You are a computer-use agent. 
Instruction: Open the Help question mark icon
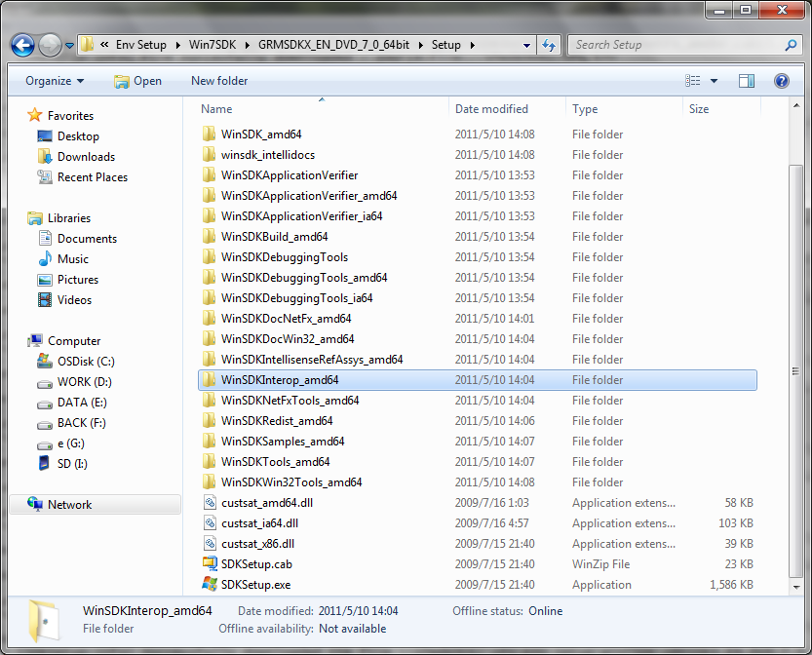781,81
